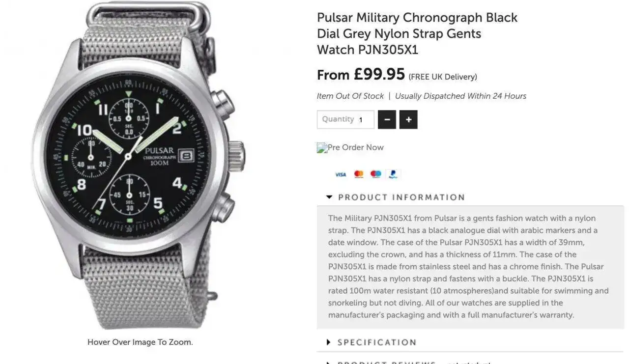Click the Pulsar watch product image
Screen dimensions: 629x364
140,162
